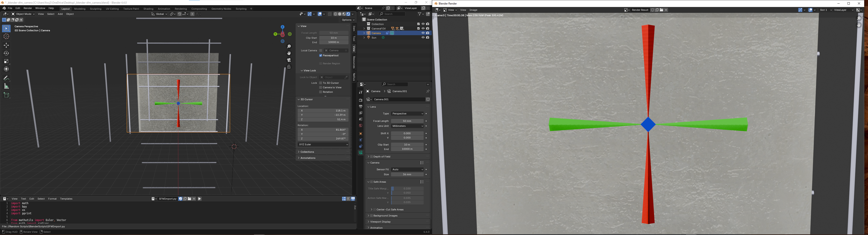Open the Global transform orientation dropdown

coord(159,14)
